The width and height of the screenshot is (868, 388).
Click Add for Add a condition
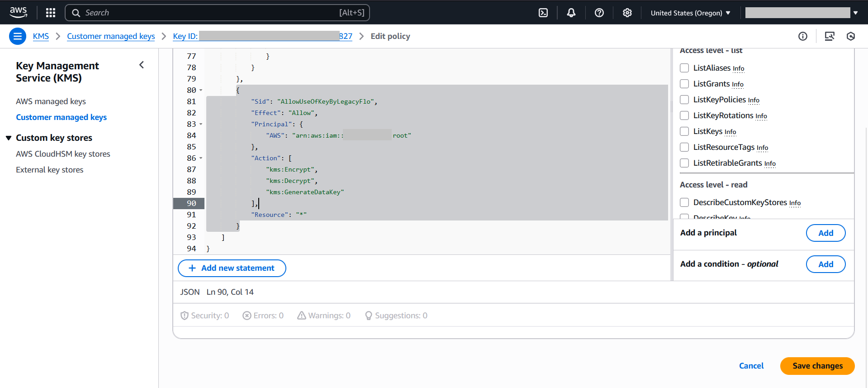[825, 264]
